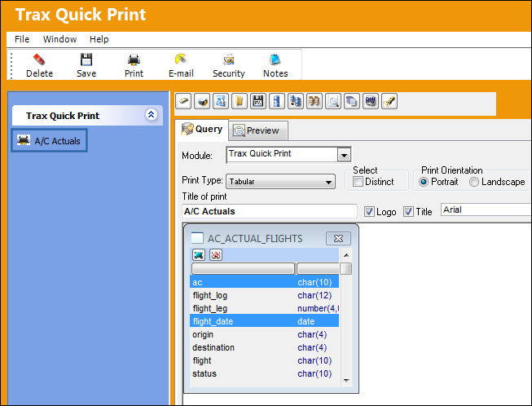Select the Landscape orientation radio button

[x=474, y=182]
